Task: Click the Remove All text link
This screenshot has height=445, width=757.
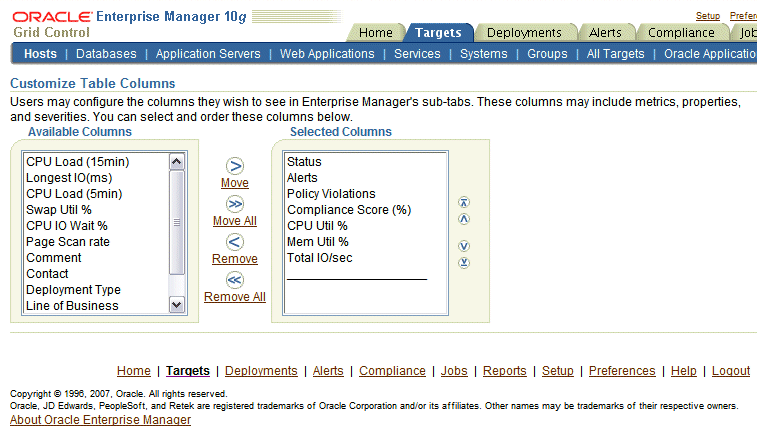Action: click(235, 297)
